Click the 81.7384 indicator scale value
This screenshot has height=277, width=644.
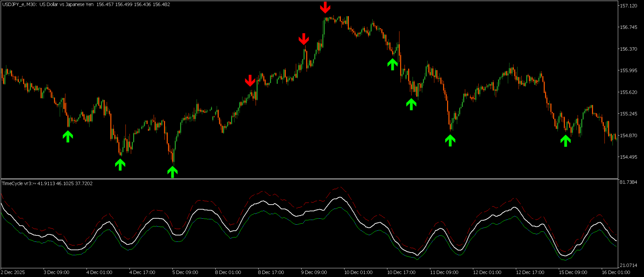click(628, 182)
